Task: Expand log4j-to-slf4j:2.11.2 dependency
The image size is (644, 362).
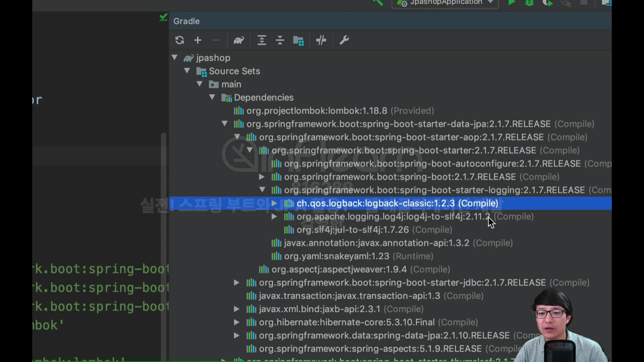Action: point(274,217)
